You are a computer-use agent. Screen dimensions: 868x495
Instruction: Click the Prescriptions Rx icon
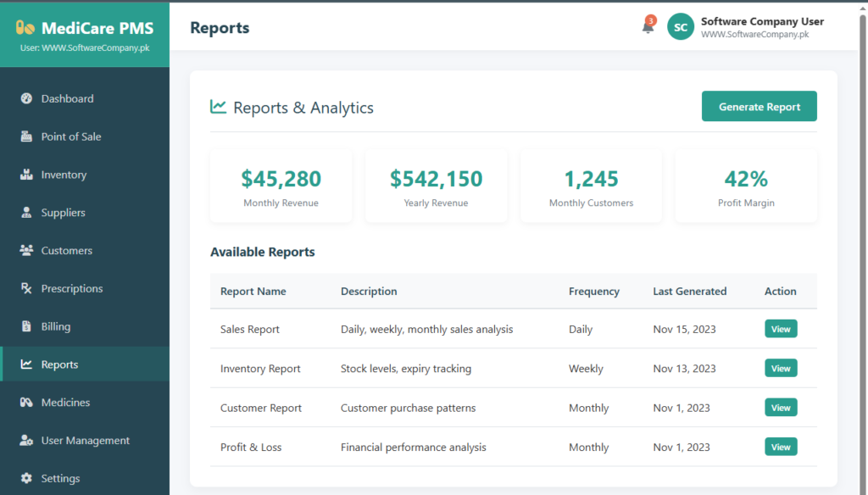point(26,288)
